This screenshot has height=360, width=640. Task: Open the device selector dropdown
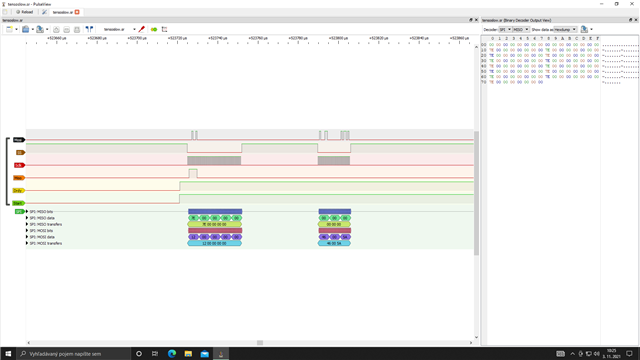coord(118,29)
